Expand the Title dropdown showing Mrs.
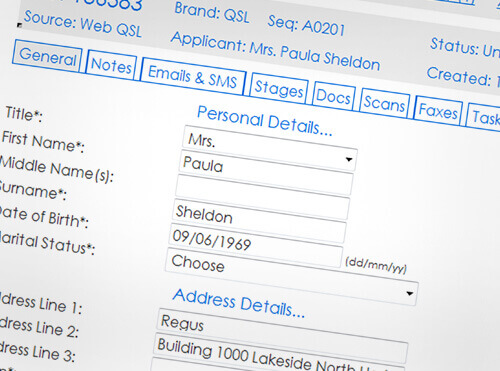The width and height of the screenshot is (500, 371). (269, 148)
